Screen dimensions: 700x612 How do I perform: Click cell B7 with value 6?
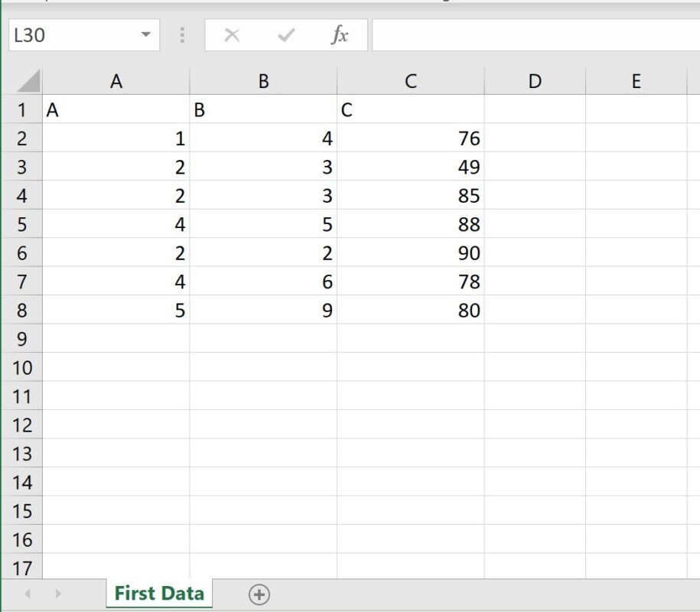click(263, 282)
